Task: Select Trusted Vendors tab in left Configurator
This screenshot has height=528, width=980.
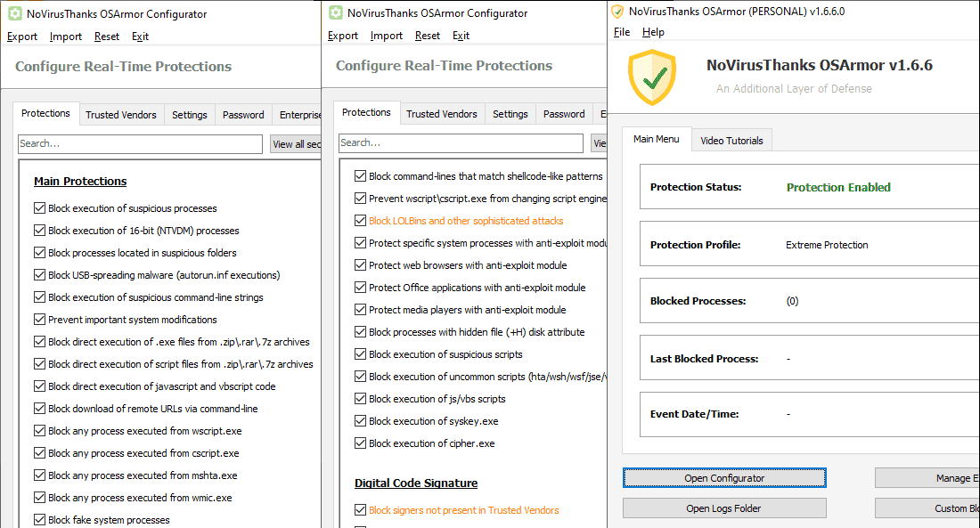Action: click(x=120, y=115)
